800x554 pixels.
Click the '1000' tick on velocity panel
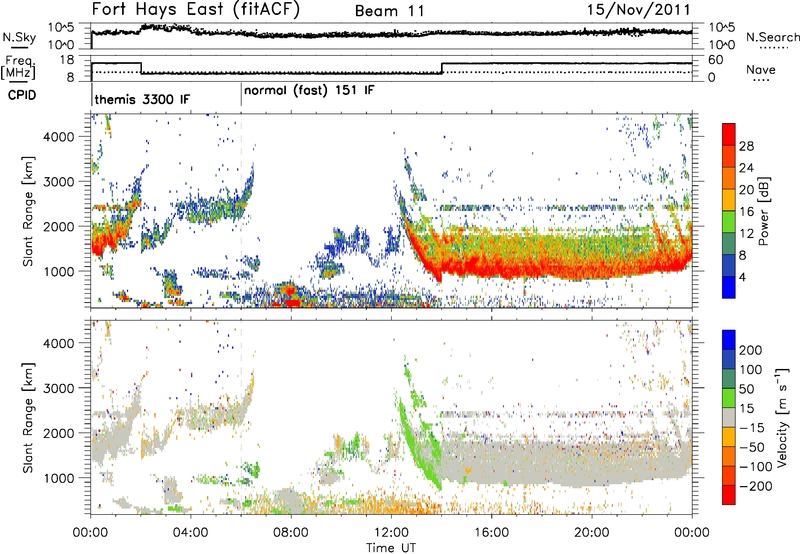[x=59, y=478]
